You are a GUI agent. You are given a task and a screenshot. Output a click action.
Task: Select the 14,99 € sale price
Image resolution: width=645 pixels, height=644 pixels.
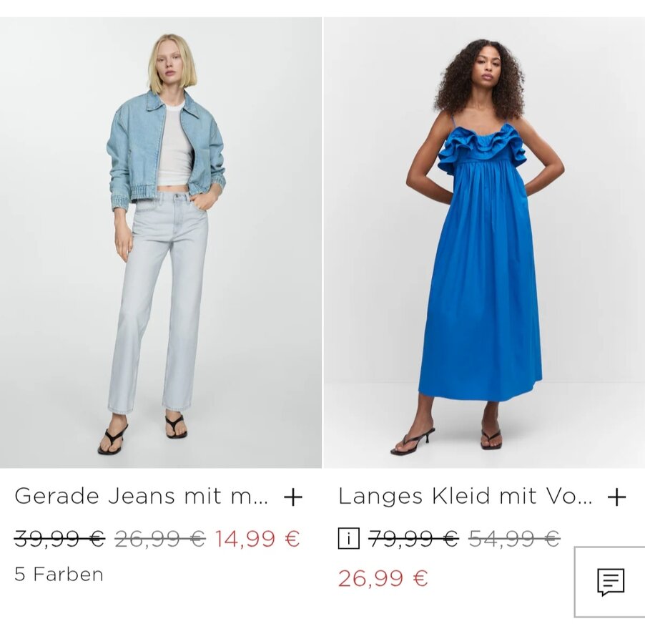pyautogui.click(x=257, y=538)
